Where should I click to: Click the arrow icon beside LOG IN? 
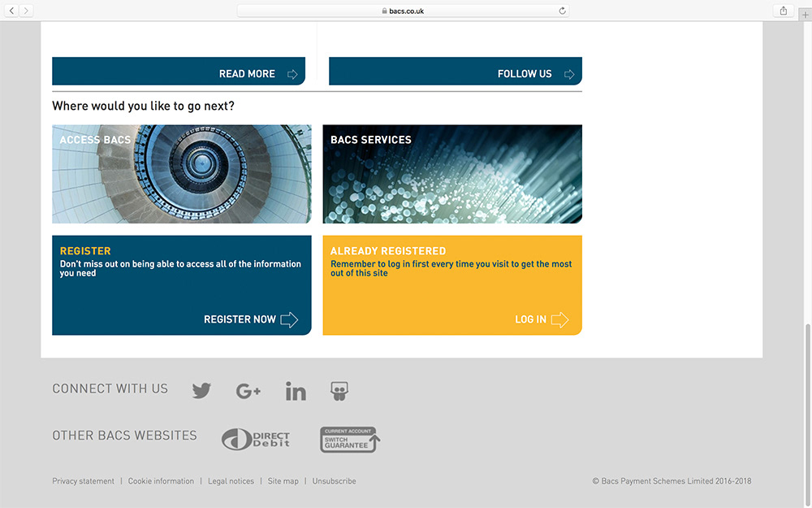click(559, 319)
